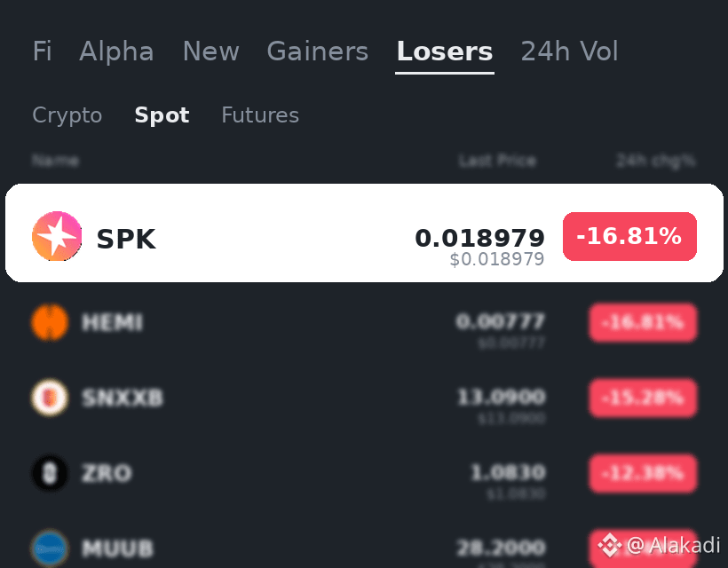This screenshot has width=728, height=568.
Task: Select the New tab
Action: [x=210, y=51]
